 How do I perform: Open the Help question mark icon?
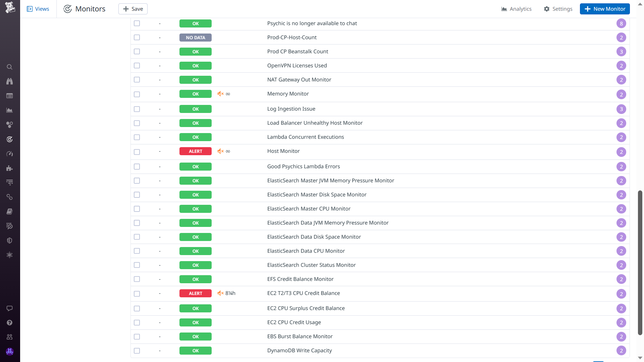tap(10, 323)
